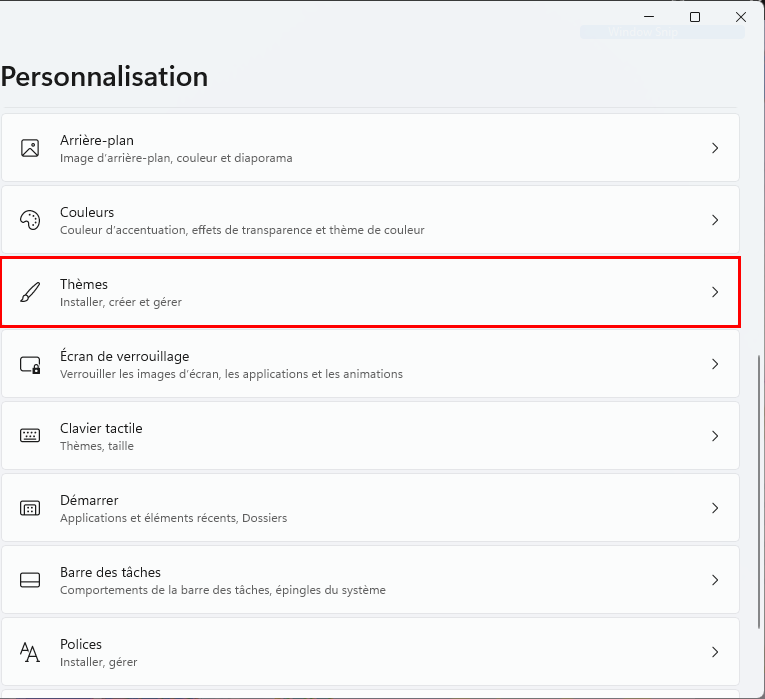The width and height of the screenshot is (765, 699).
Task: Select the Thèmes title text
Action: coord(84,284)
